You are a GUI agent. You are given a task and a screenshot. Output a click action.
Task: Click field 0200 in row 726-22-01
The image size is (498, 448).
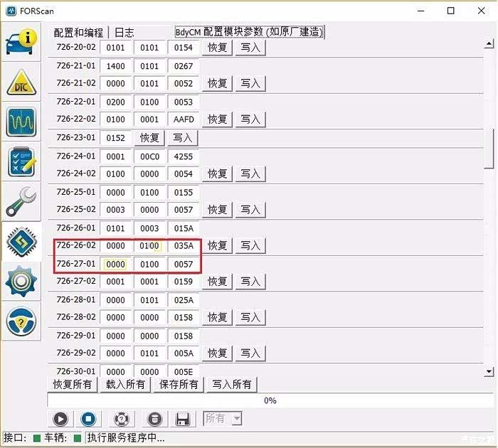[x=115, y=102]
